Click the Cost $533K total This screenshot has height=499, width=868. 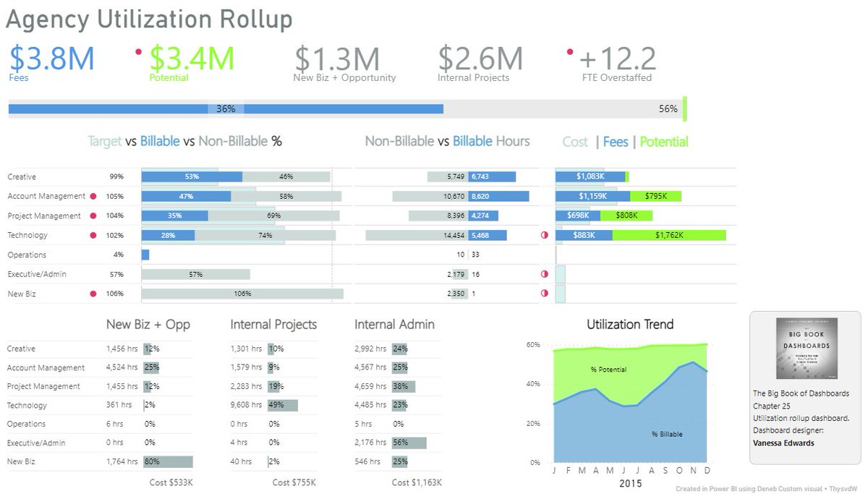point(170,482)
